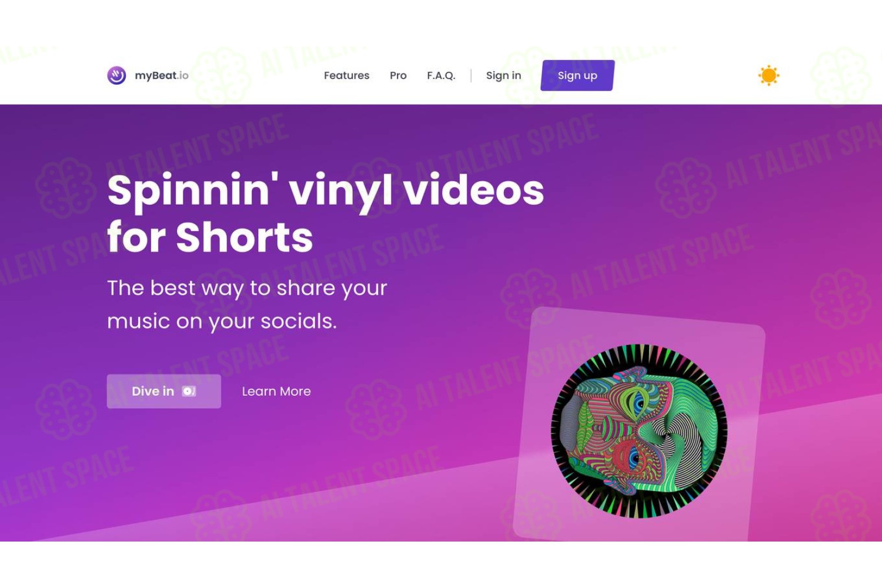Click the headline "Spinnin' vinyl videos" text
This screenshot has height=588, width=882.
tap(325, 190)
